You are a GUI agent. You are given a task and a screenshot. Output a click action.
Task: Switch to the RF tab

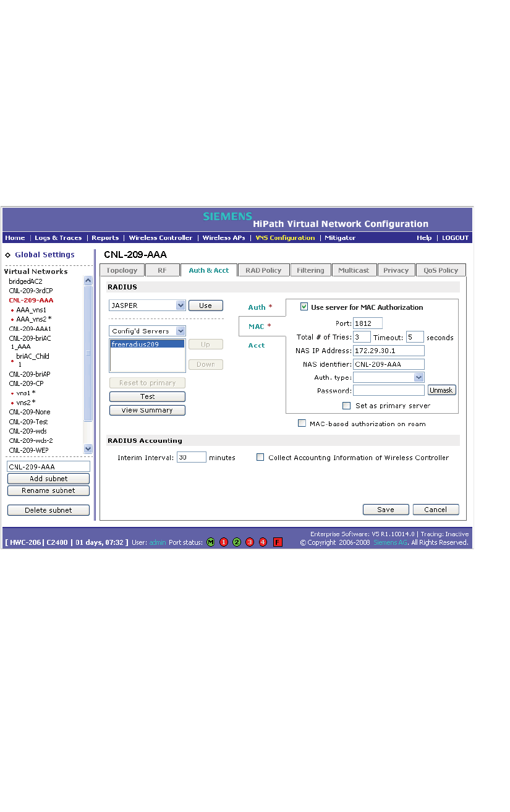162,270
